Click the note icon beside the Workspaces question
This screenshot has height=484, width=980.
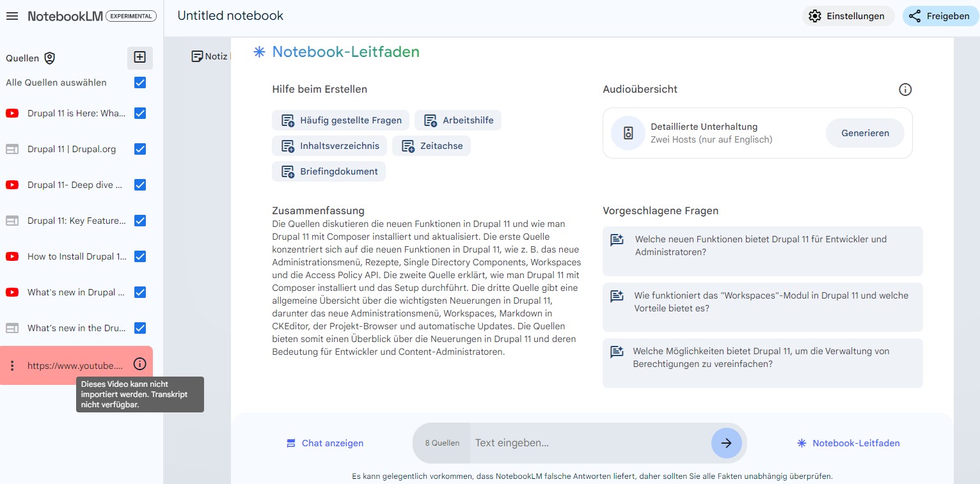[x=616, y=295]
